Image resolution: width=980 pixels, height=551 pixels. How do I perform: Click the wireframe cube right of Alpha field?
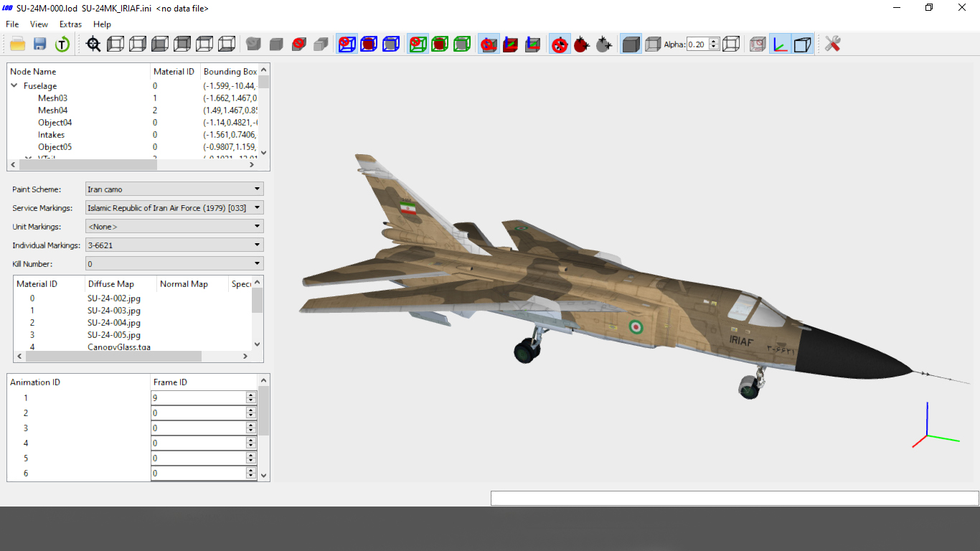point(731,44)
